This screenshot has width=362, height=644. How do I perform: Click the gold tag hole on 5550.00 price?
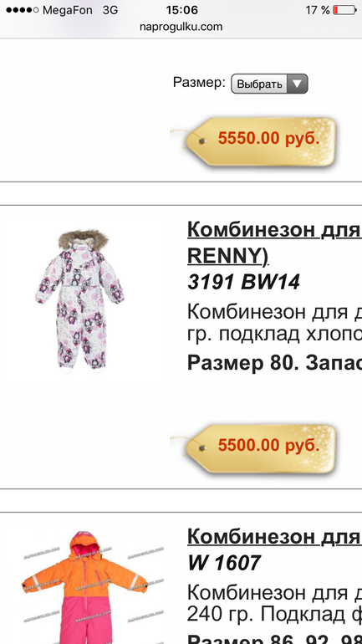click(202, 141)
